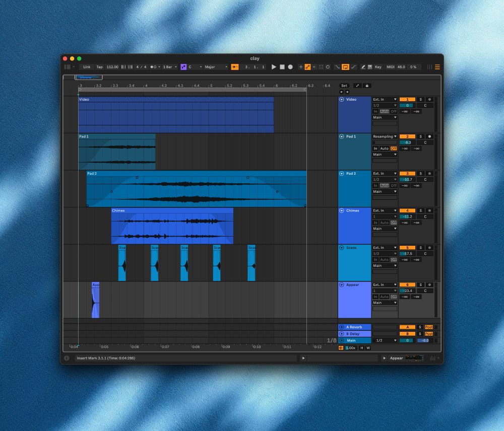
Task: Toggle the Scale Mode purple icon
Action: click(x=183, y=67)
